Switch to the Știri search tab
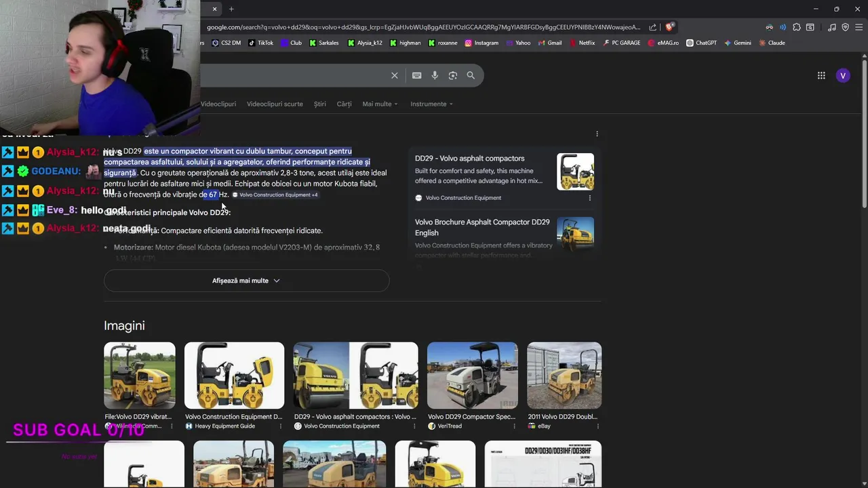The image size is (868, 488). pos(320,104)
